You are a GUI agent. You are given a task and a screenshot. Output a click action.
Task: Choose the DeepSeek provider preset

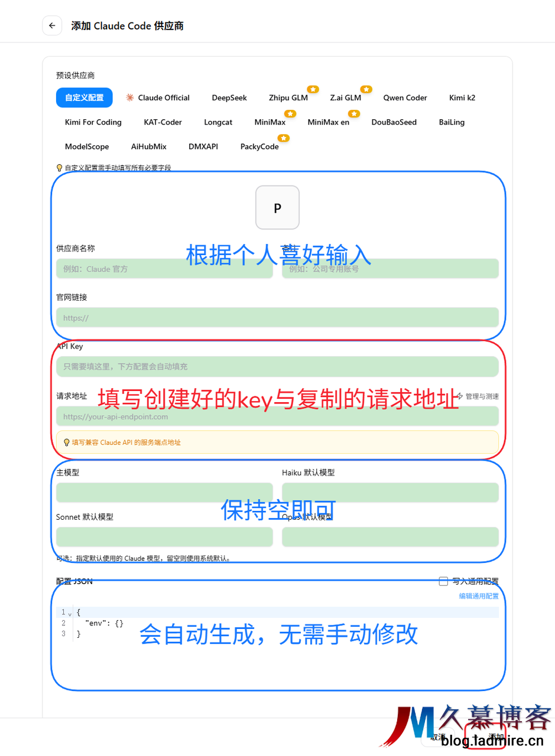point(229,98)
